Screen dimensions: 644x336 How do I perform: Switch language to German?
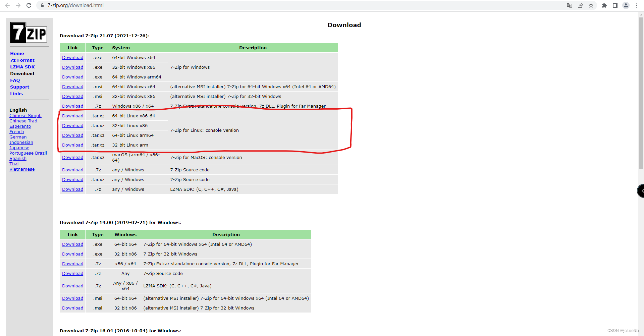(18, 137)
